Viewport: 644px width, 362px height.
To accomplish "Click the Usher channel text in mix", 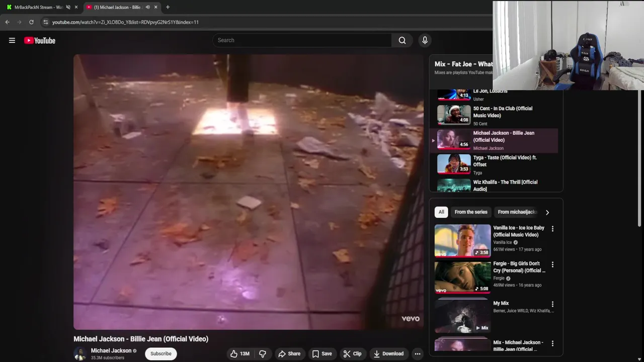I will [478, 100].
